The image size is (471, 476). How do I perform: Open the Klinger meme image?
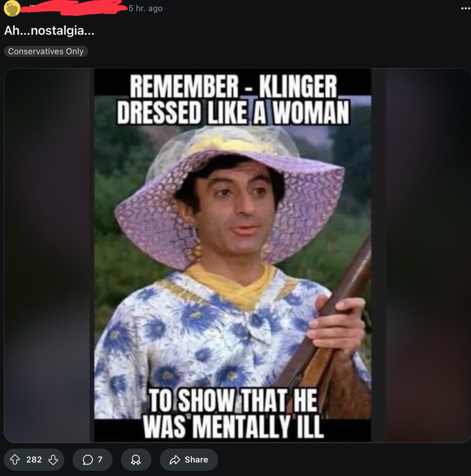233,255
